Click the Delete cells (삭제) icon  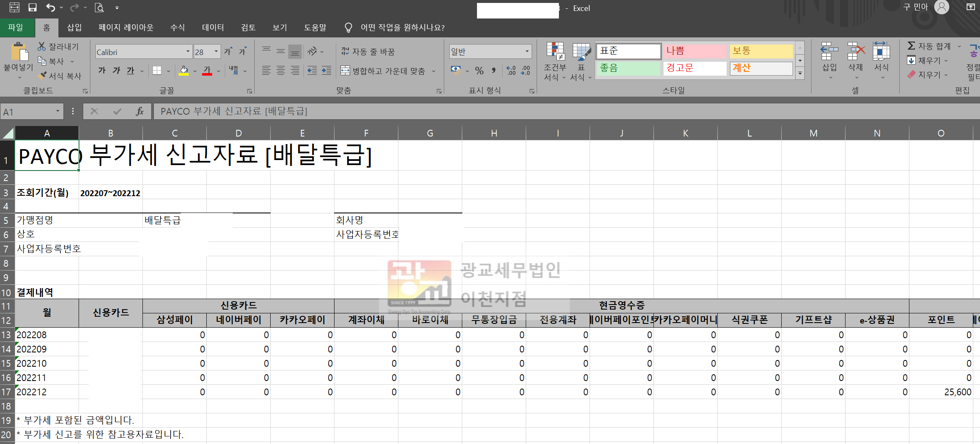pyautogui.click(x=856, y=52)
